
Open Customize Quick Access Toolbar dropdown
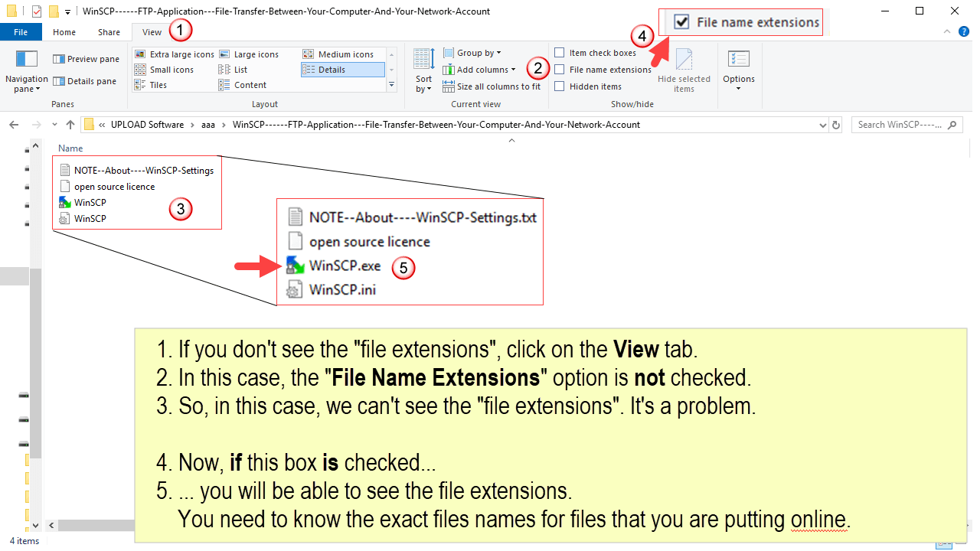(x=68, y=11)
